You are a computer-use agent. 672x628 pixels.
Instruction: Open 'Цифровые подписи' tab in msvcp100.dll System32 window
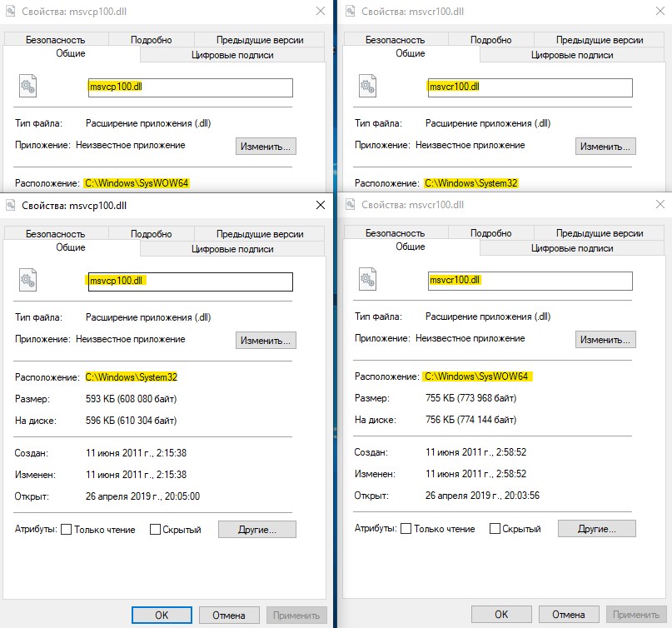[232, 249]
